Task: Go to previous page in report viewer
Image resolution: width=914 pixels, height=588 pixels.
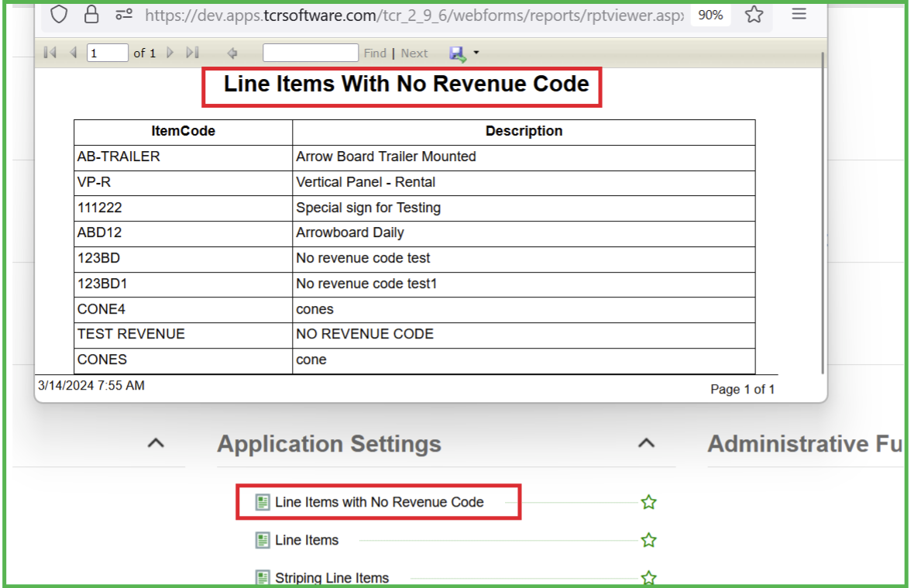Action: pyautogui.click(x=73, y=53)
